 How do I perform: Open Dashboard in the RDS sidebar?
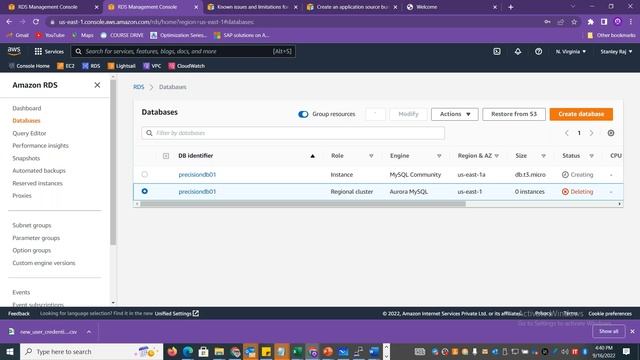pyautogui.click(x=27, y=108)
